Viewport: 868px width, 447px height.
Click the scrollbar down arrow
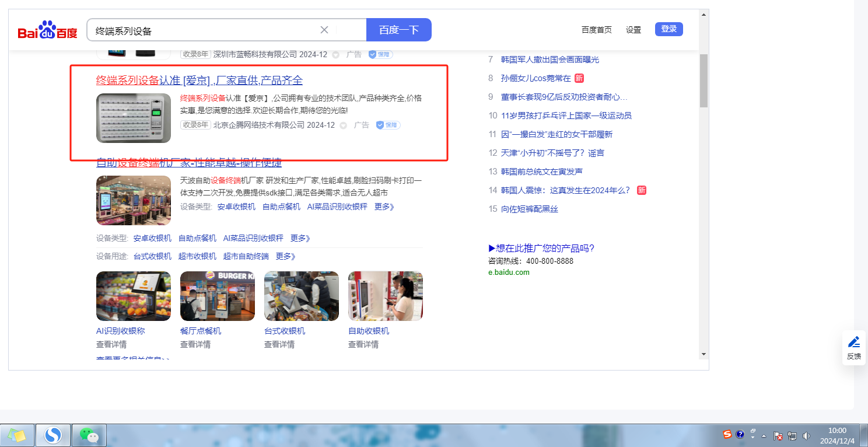[x=703, y=354]
